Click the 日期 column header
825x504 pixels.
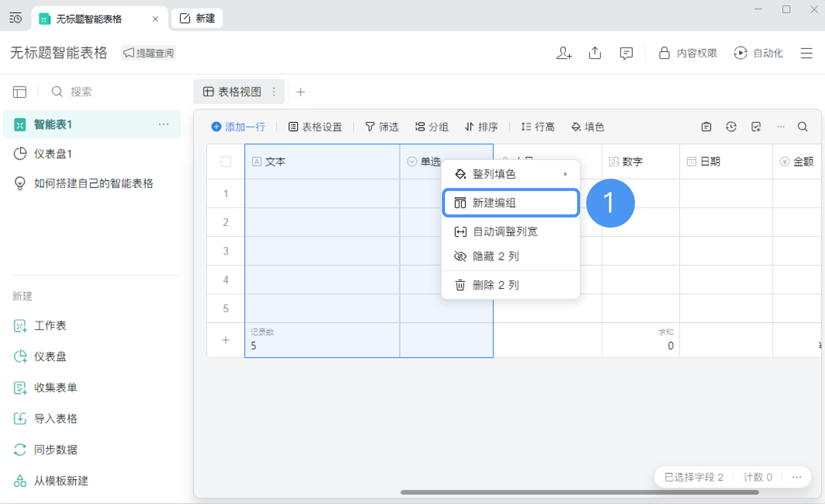tap(726, 162)
